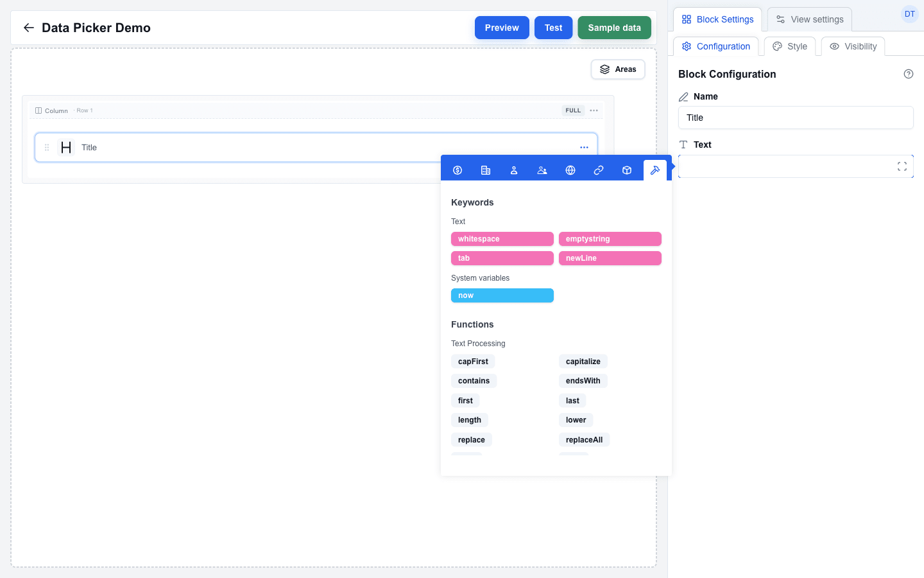Insert the tab keyword

[502, 258]
